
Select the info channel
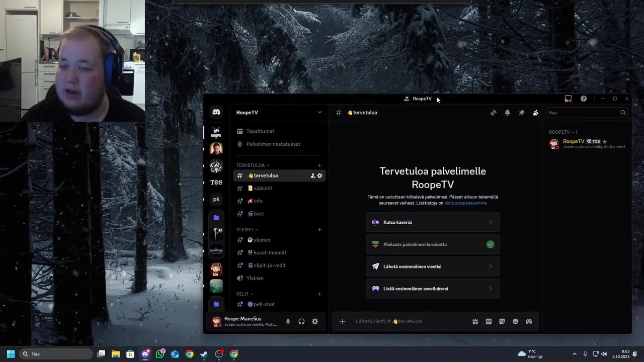pos(279,201)
